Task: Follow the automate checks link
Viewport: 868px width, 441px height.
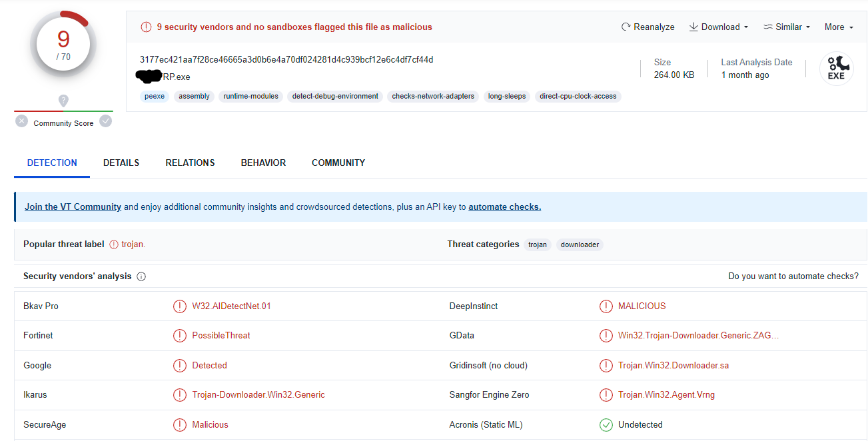Action: tap(504, 207)
